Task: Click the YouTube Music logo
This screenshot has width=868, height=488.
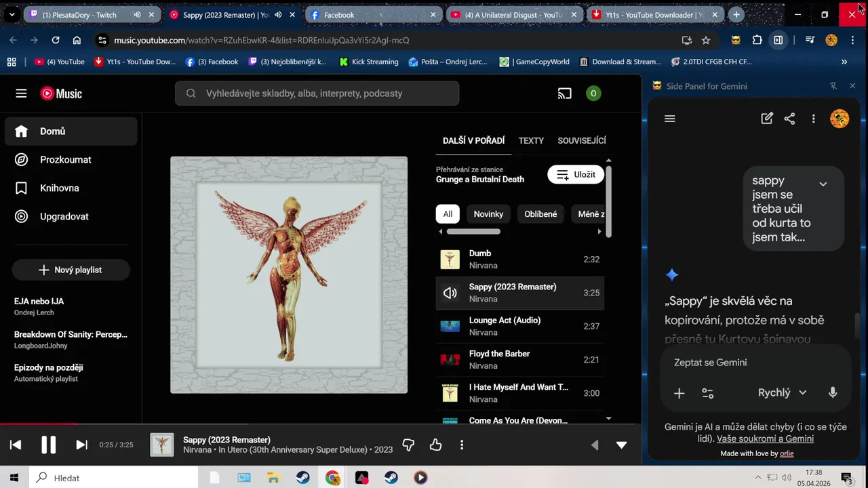Action: pos(61,94)
